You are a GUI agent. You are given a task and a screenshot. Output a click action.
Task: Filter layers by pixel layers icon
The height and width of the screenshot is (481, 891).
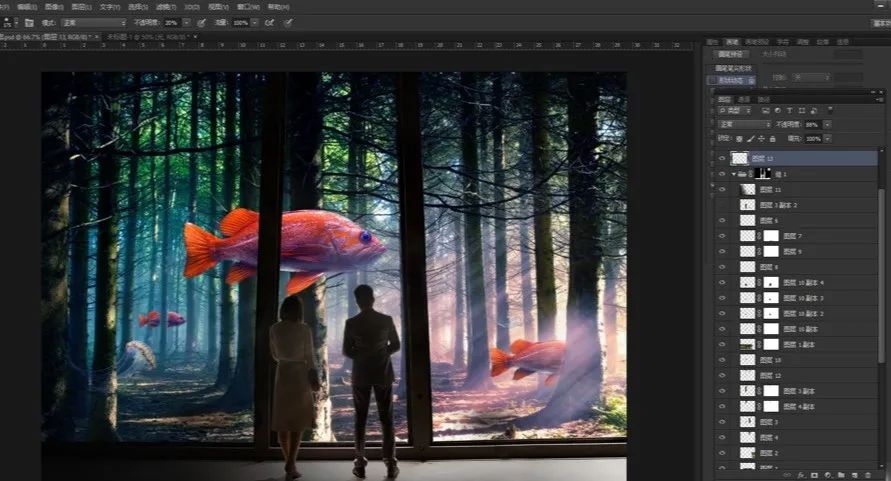tap(765, 110)
